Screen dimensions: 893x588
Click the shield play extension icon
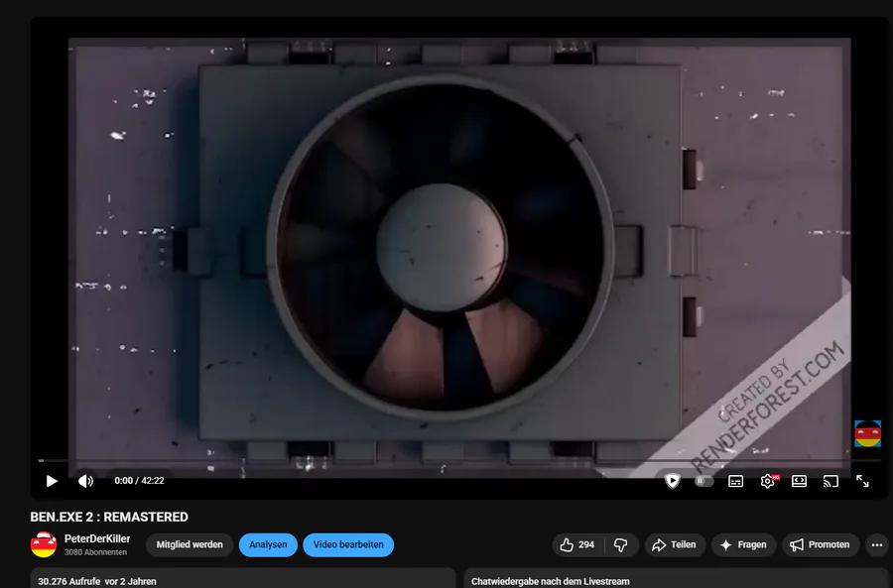(672, 481)
